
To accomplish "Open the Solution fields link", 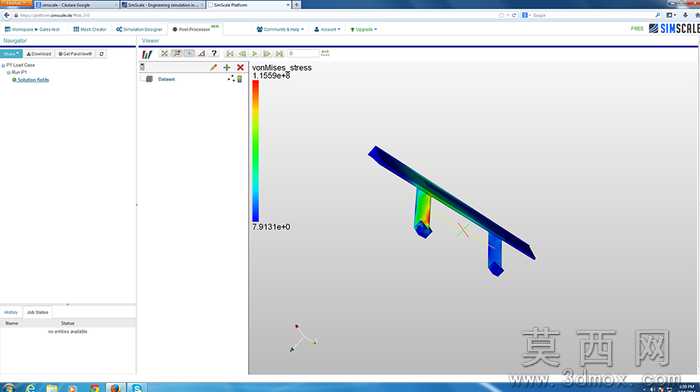I will click(x=33, y=79).
